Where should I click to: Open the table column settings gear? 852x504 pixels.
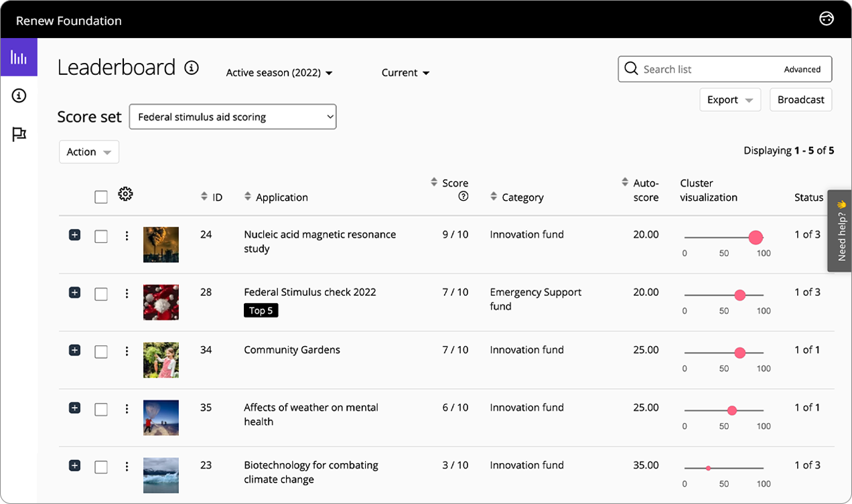125,193
